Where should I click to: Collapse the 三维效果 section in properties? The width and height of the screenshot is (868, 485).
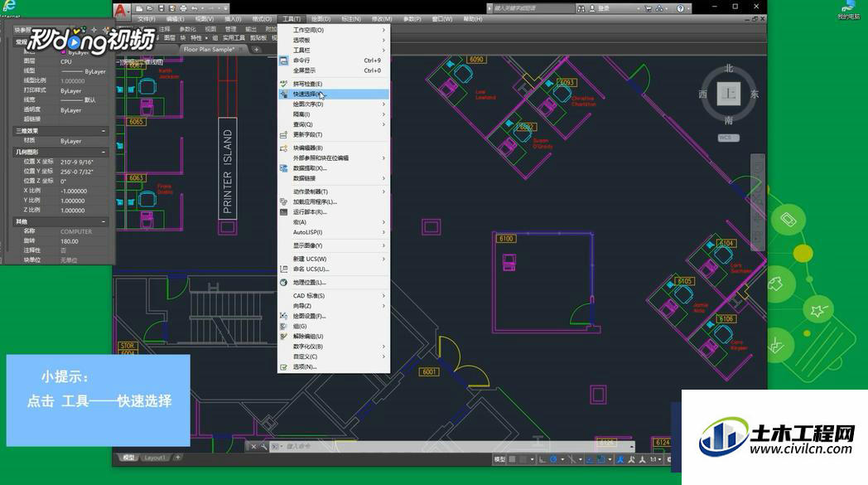coord(104,131)
